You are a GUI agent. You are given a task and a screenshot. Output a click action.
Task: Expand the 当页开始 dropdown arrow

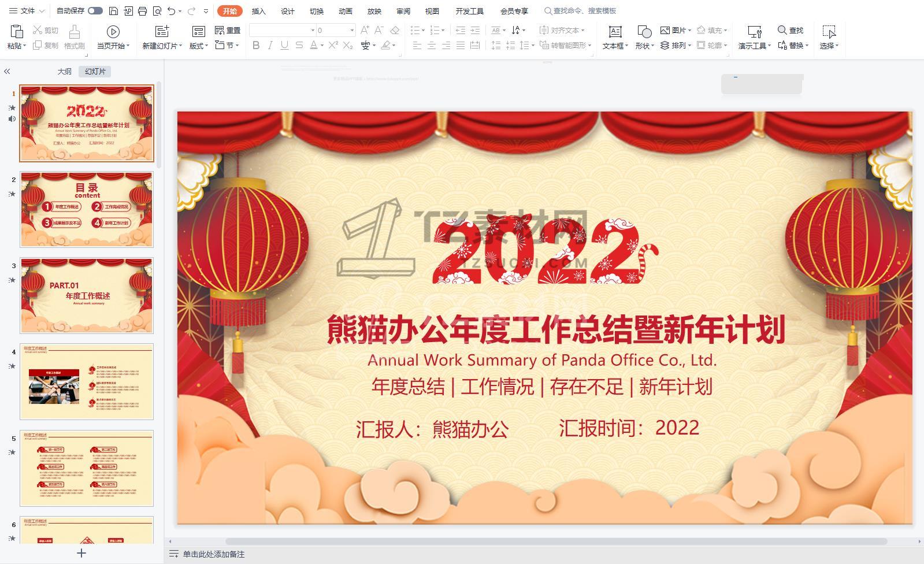click(128, 46)
